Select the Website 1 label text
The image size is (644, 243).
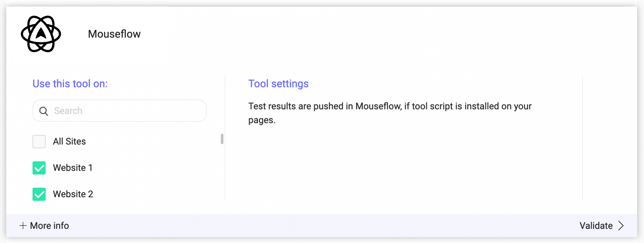[x=73, y=168]
